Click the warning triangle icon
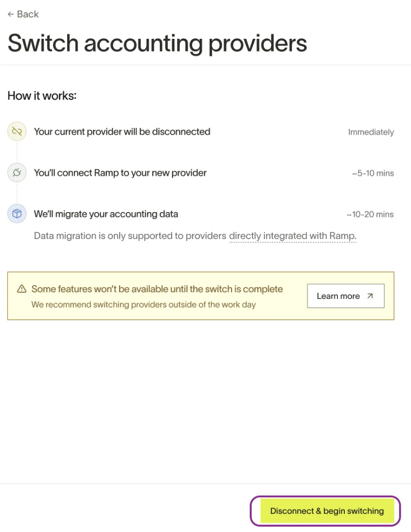The image size is (411, 532). click(22, 289)
